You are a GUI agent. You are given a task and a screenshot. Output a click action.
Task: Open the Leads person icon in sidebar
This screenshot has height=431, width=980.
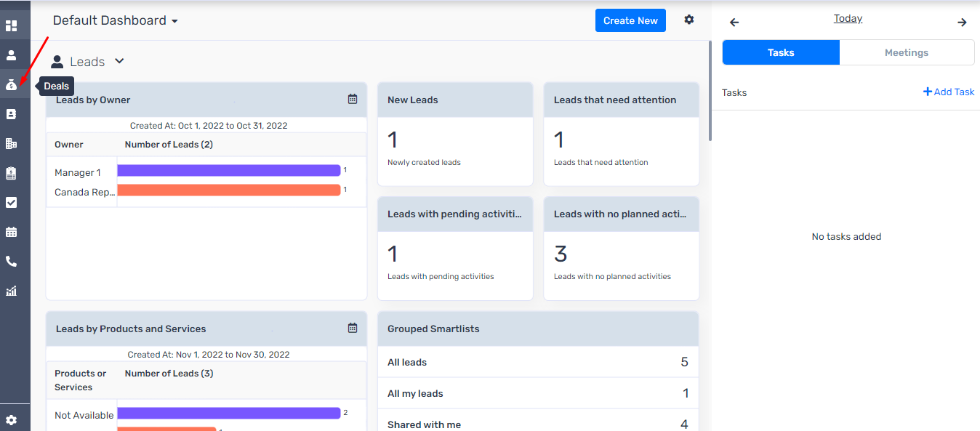pos(11,55)
